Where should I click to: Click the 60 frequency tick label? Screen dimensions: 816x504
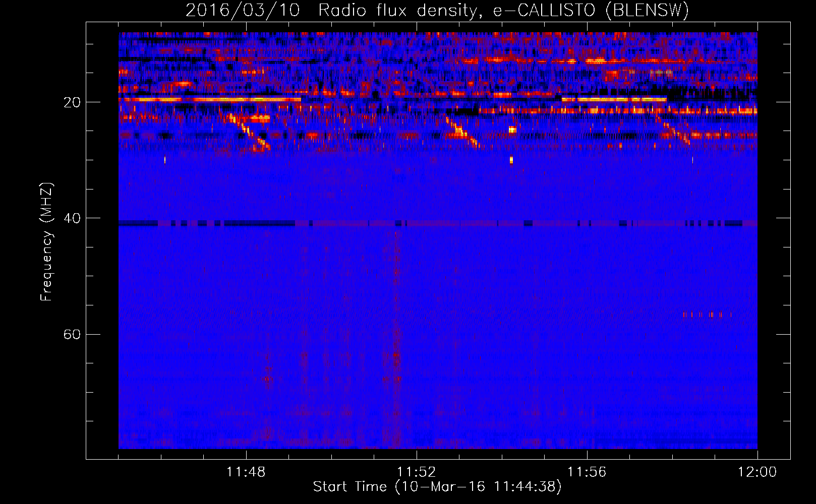coord(72,334)
